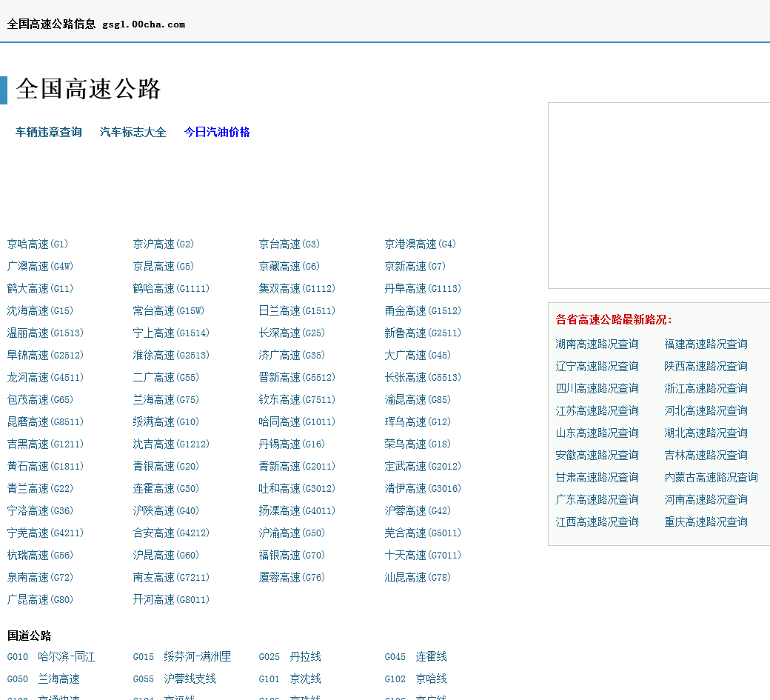Click 沪渝高速(G50) link
Viewport: 770px width, 700px height.
(x=292, y=533)
